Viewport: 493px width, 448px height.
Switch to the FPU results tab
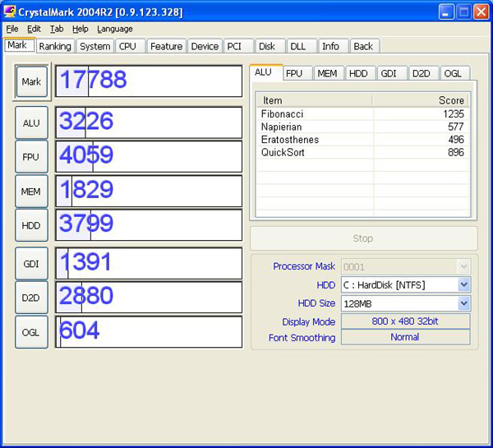(x=294, y=73)
